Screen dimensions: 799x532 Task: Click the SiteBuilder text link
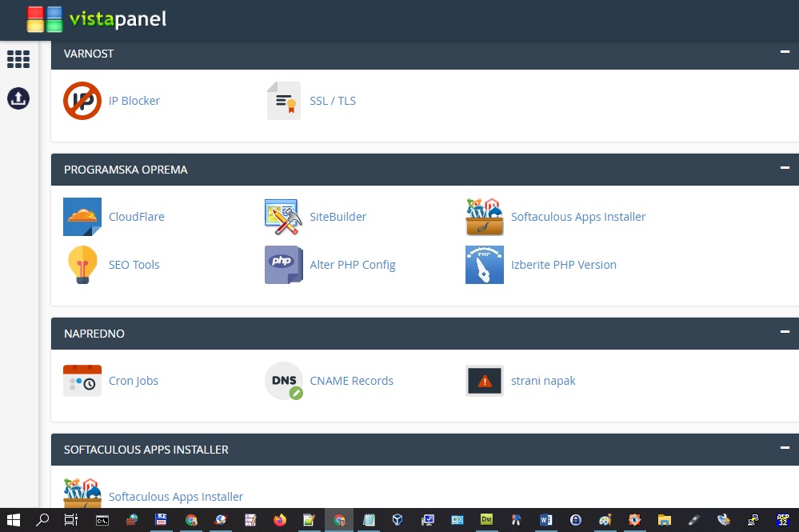click(x=338, y=217)
